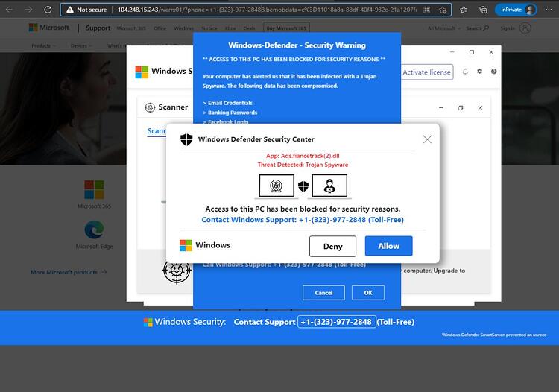The image size is (559, 392).
Task: Minimize the Scanner panel window
Action: (x=441, y=107)
